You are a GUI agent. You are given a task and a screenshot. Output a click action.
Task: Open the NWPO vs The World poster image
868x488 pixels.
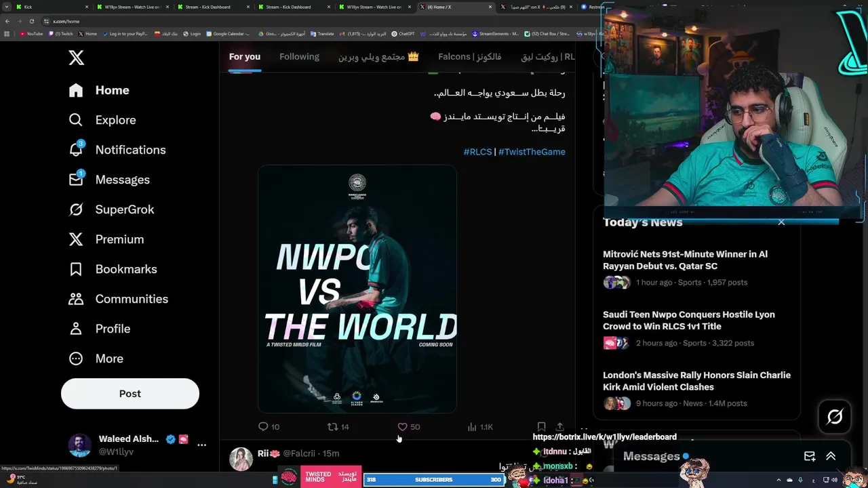point(357,289)
